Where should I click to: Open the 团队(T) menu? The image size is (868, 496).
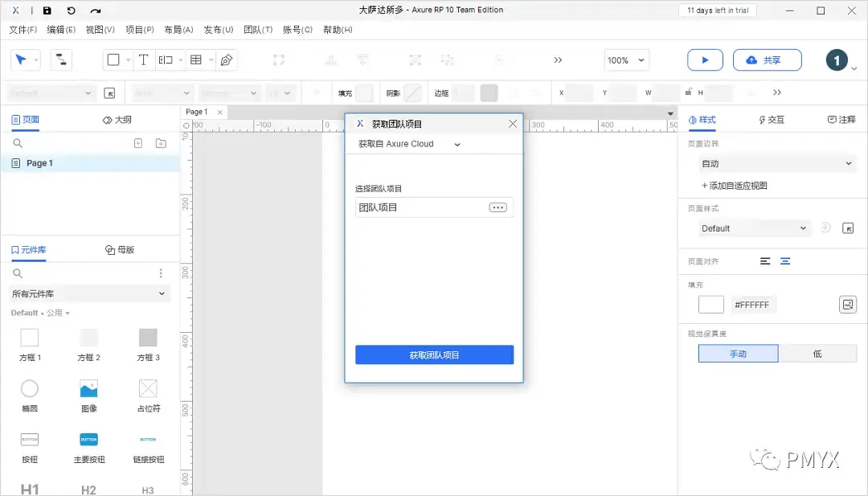pos(260,29)
